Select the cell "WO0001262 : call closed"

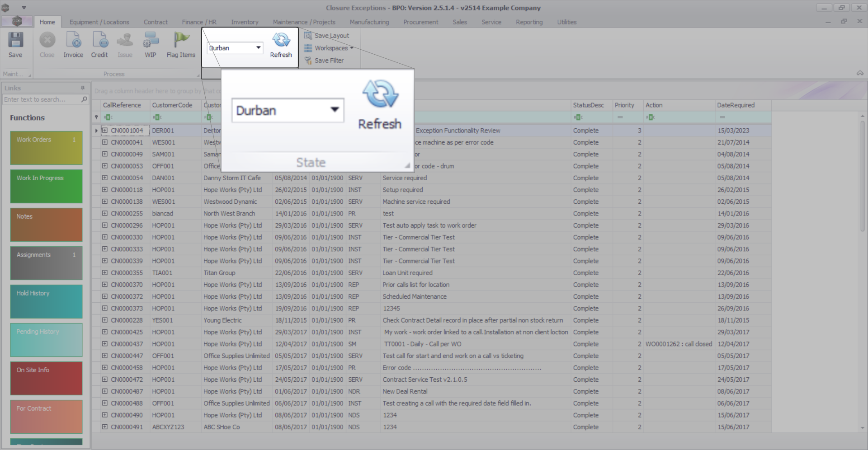pos(679,344)
